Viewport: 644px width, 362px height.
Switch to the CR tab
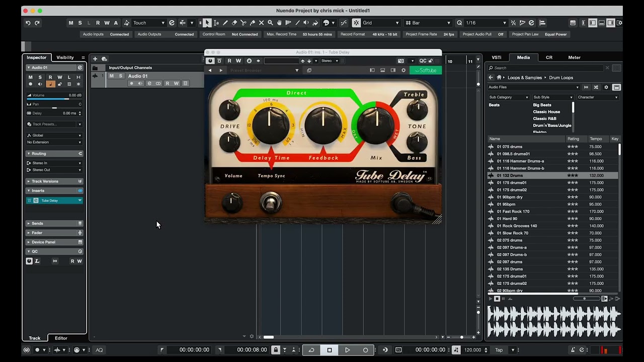coord(549,57)
